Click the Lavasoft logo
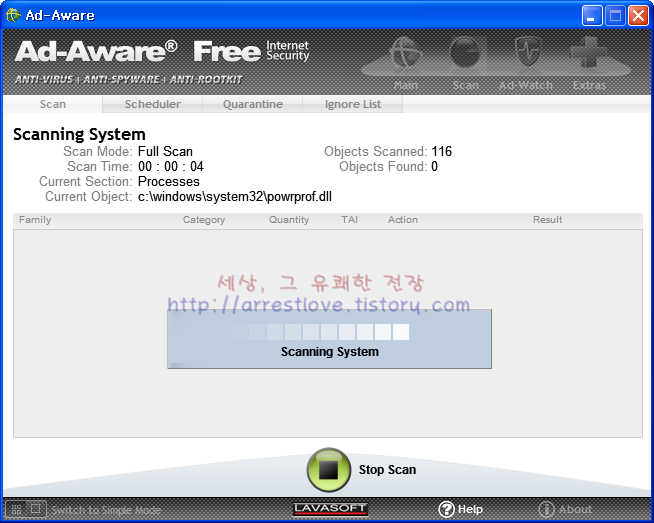This screenshot has width=654, height=523. coord(330,509)
